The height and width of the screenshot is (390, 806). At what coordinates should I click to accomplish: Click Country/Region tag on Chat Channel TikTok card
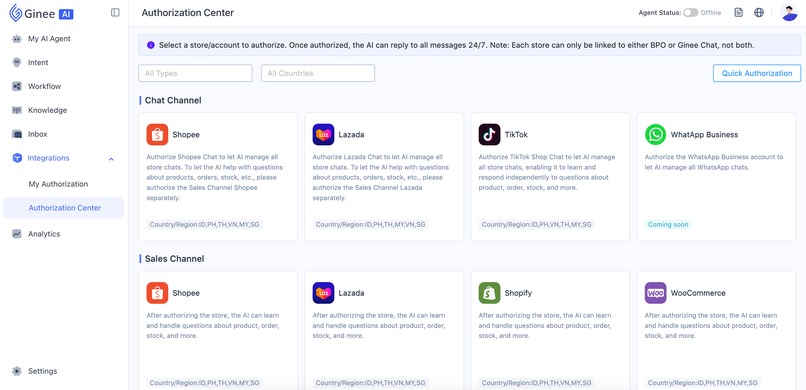pyautogui.click(x=537, y=225)
